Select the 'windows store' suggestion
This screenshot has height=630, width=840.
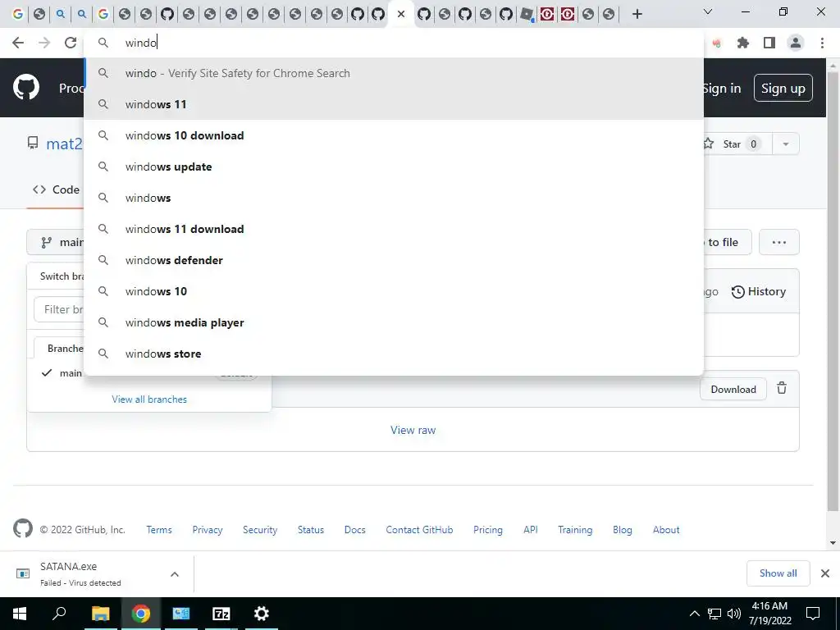click(x=394, y=354)
